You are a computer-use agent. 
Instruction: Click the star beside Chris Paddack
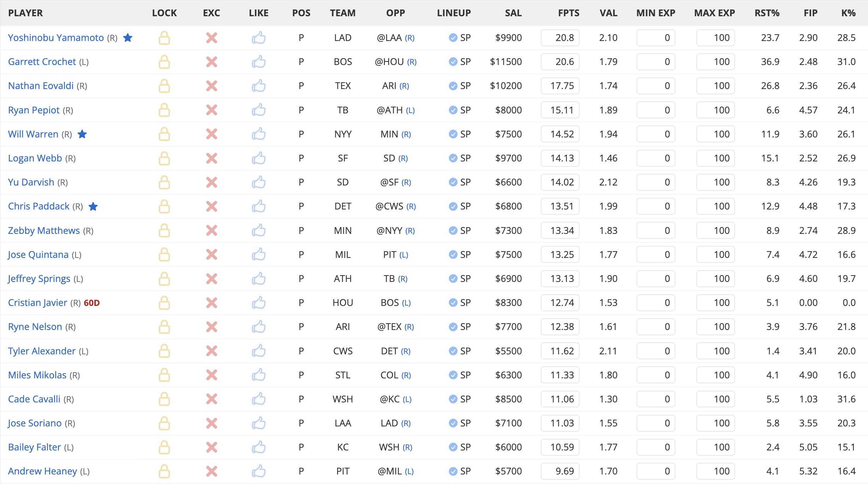coord(93,206)
